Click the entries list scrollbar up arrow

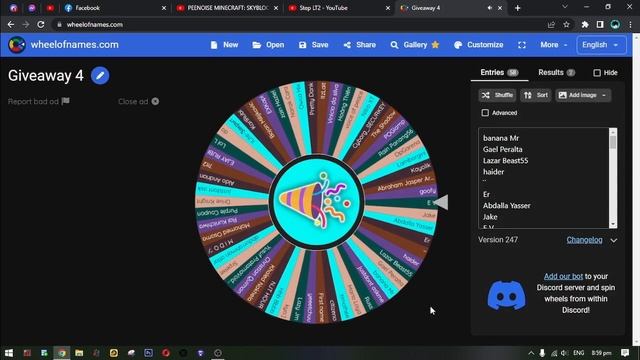coord(613,131)
